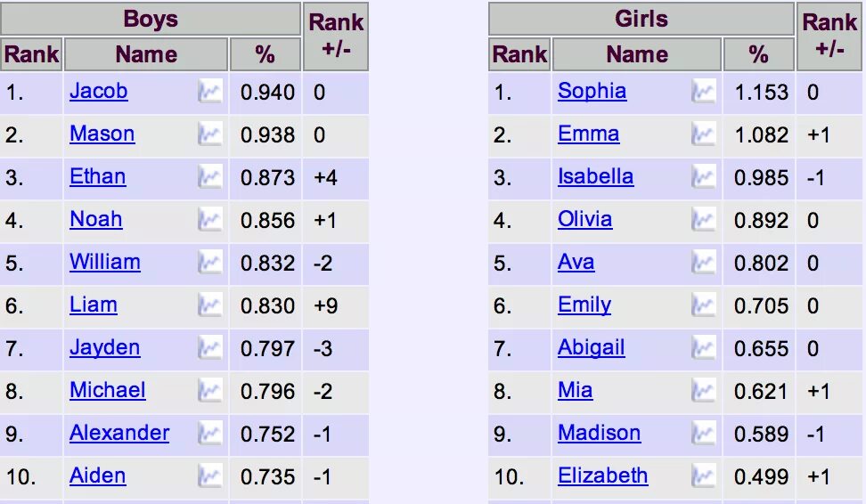Open the trend chart icon for Ethan
Screen dimensions: 866x504
tap(210, 177)
